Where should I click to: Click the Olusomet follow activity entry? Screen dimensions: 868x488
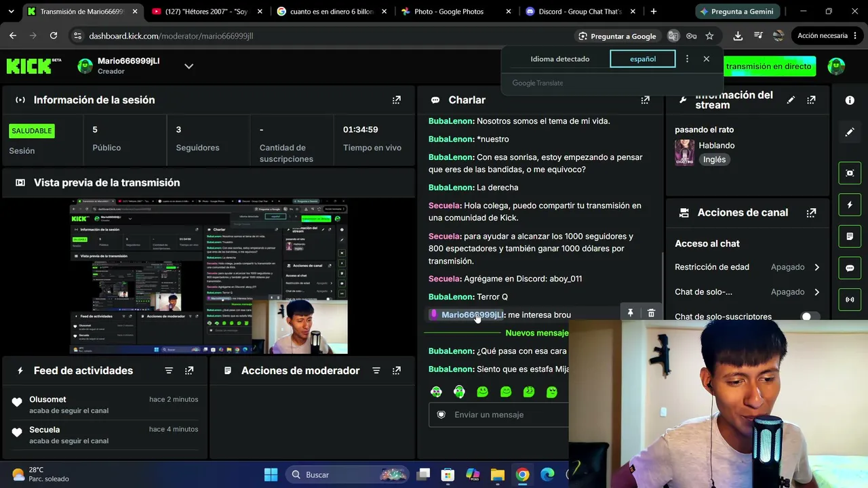105,405
